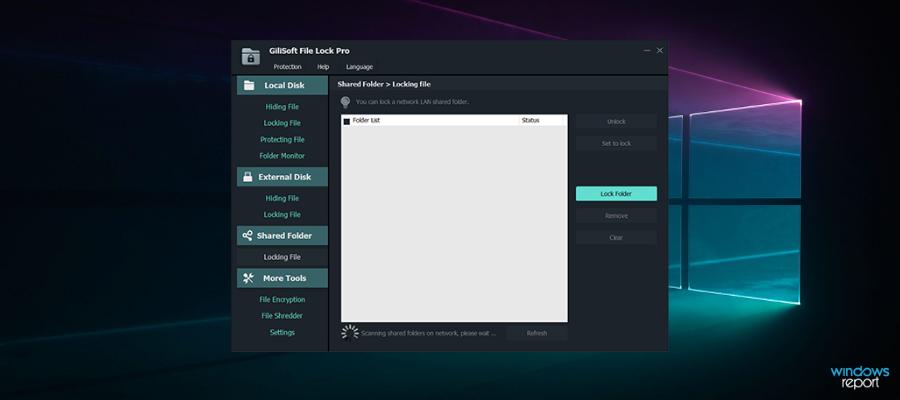Click the Status column header

coord(530,121)
